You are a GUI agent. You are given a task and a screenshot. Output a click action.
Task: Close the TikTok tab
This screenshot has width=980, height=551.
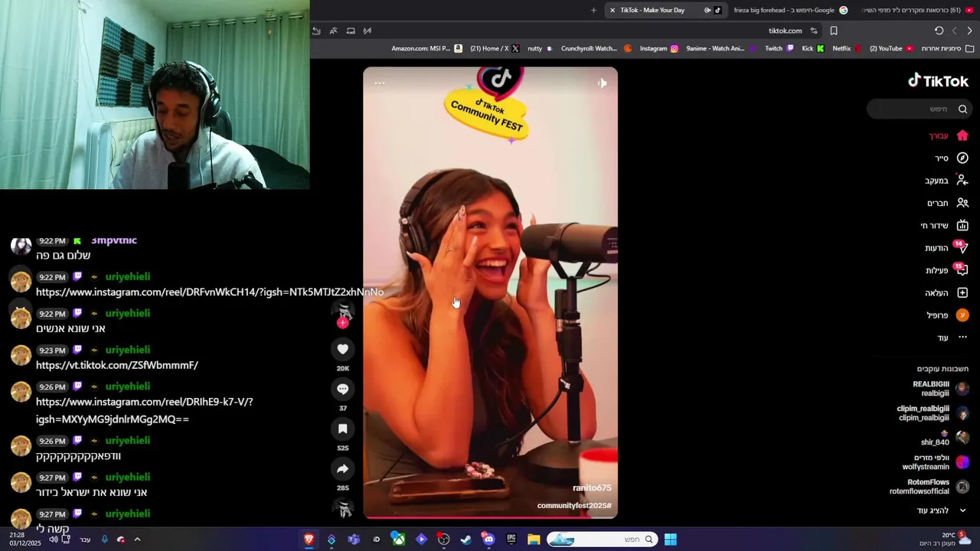[x=612, y=10]
